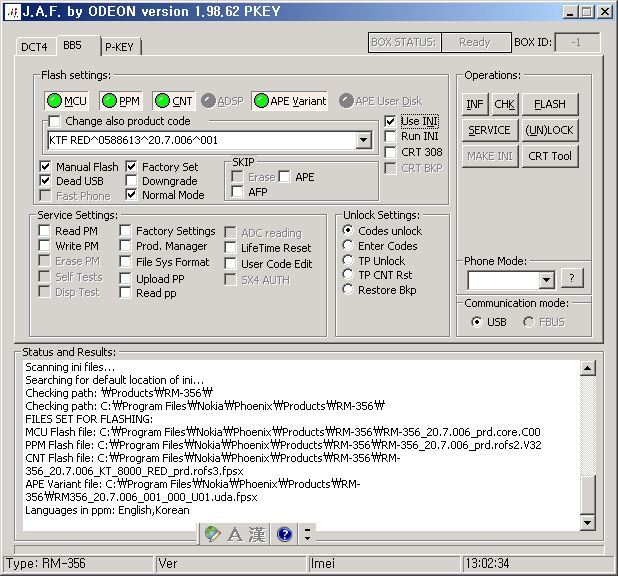Check the Prod. Manager checkbox
The image size is (618, 576).
[x=125, y=246]
